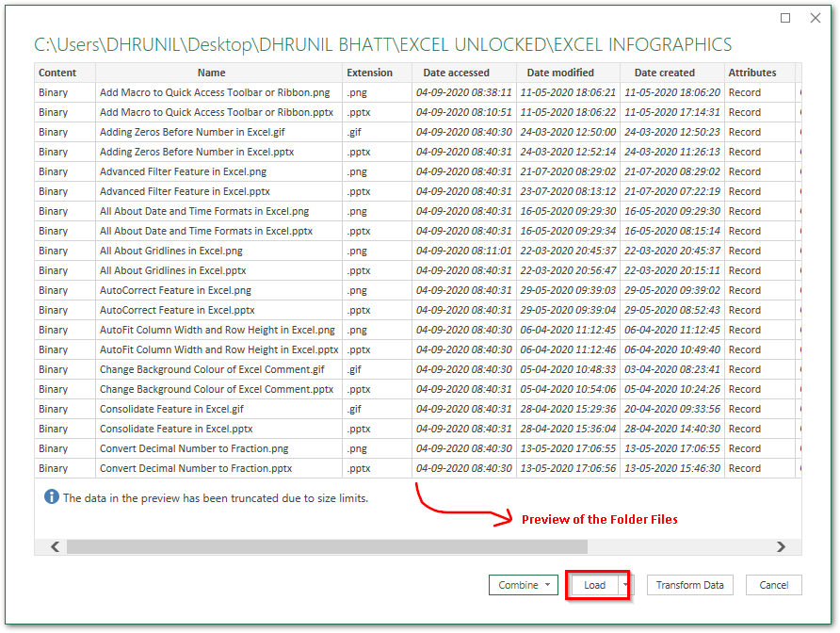Image resolution: width=840 pixels, height=633 pixels.
Task: Click date accessed '04-09-2020 08:10:51'
Action: (x=464, y=112)
